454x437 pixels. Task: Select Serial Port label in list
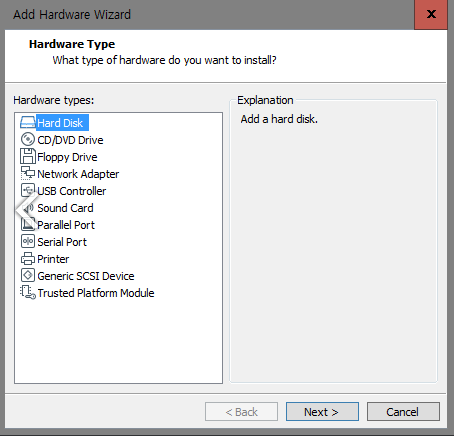pyautogui.click(x=62, y=242)
